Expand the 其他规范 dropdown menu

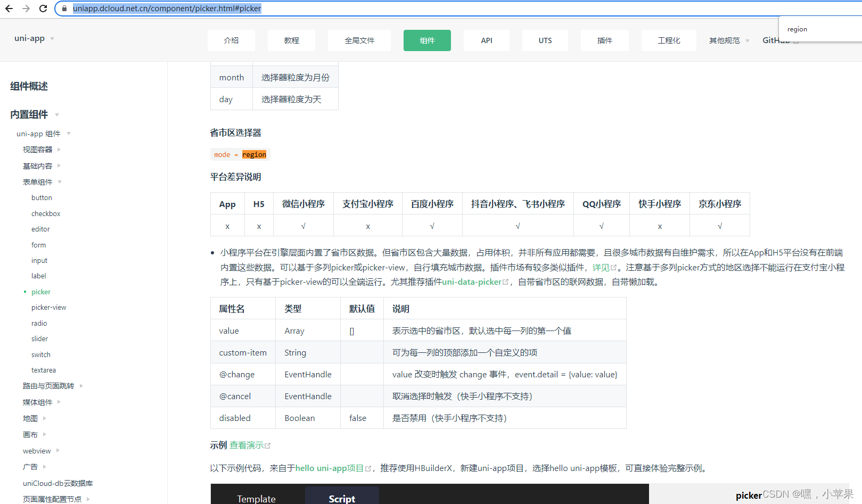point(729,40)
